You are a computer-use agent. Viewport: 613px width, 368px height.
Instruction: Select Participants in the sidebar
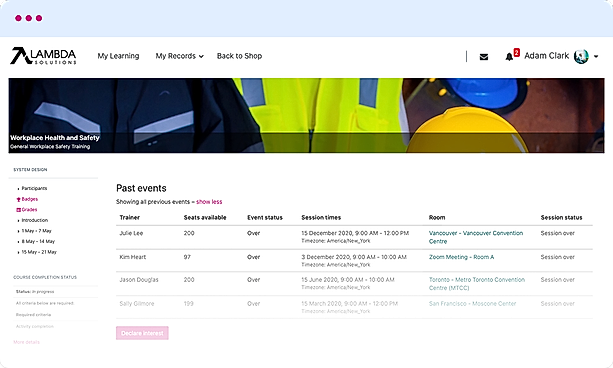(34, 188)
